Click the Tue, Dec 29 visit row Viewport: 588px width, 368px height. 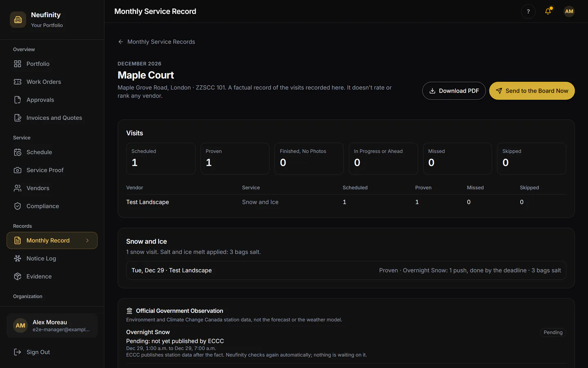346,270
